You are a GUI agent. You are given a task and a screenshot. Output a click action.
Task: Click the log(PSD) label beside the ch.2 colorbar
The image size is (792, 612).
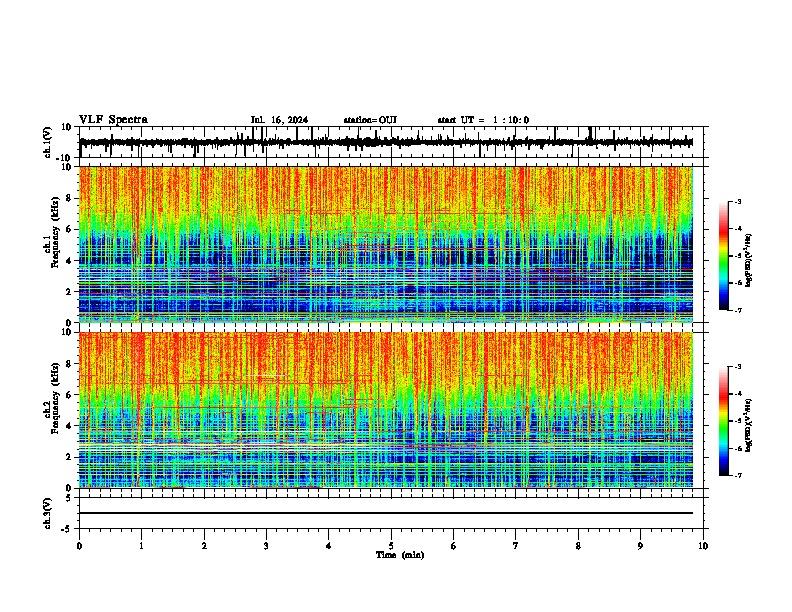point(748,426)
